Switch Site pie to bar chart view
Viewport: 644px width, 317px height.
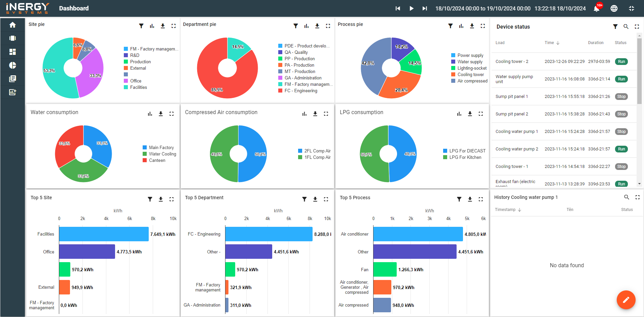pos(152,26)
